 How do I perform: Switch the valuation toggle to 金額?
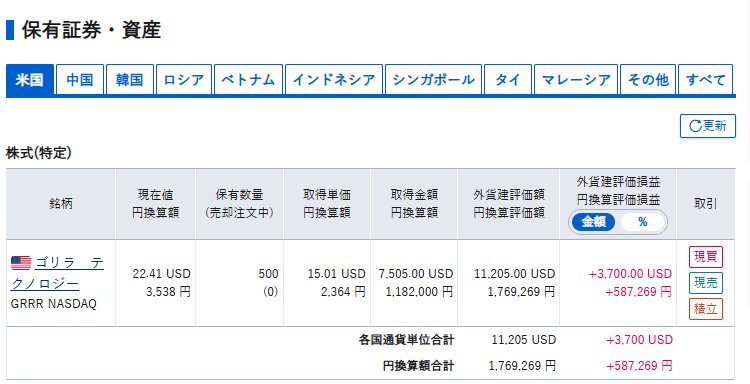click(594, 222)
